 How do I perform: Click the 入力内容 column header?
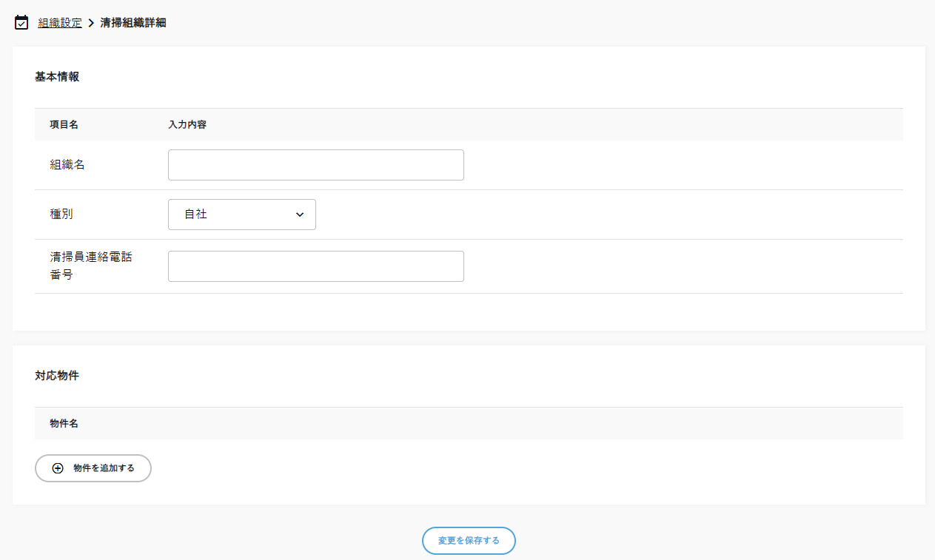point(187,124)
